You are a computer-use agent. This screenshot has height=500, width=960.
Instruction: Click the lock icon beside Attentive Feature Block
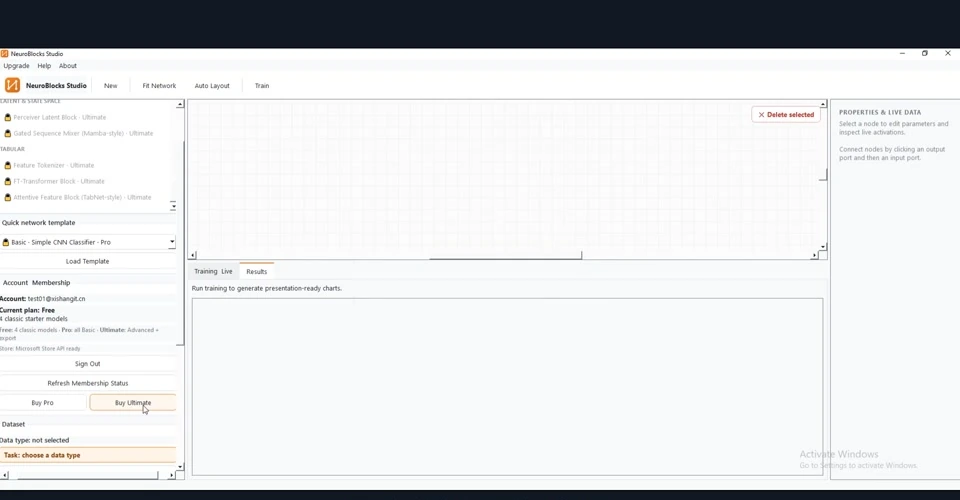tap(8, 197)
